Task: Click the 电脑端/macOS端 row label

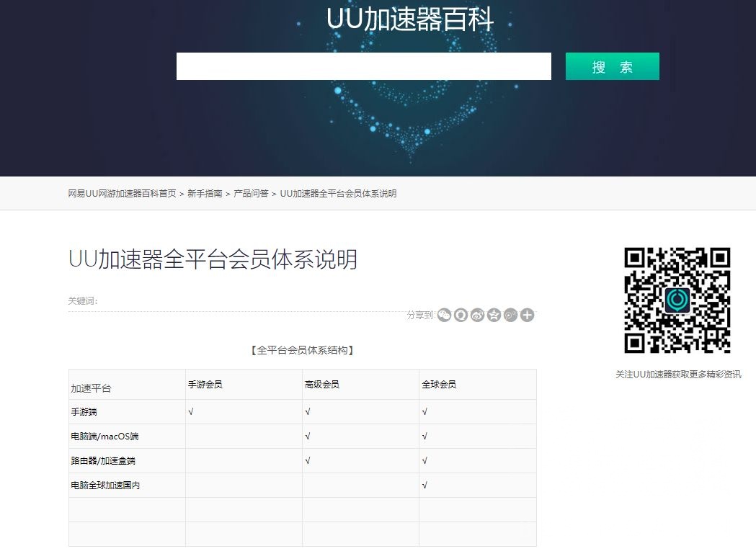Action: click(x=104, y=437)
